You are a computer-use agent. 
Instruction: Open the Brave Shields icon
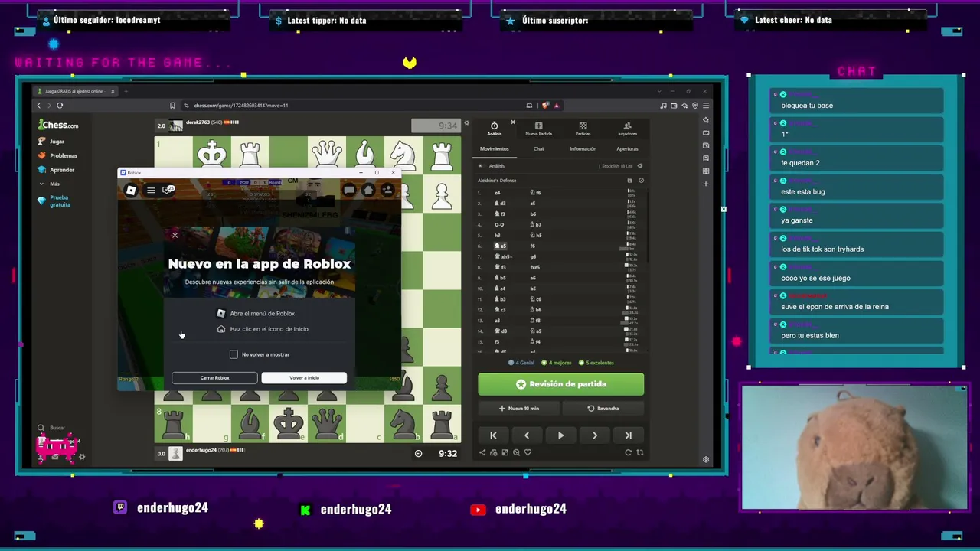click(545, 105)
